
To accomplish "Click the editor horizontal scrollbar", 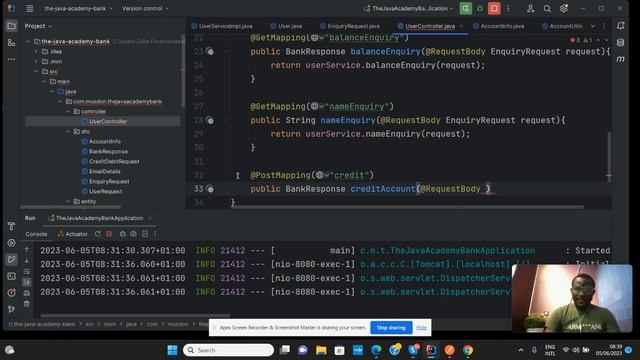I will click(408, 207).
